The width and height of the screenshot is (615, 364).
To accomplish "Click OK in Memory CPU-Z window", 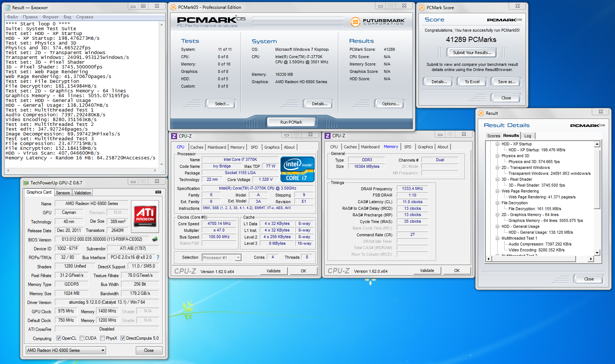I will coord(457,271).
